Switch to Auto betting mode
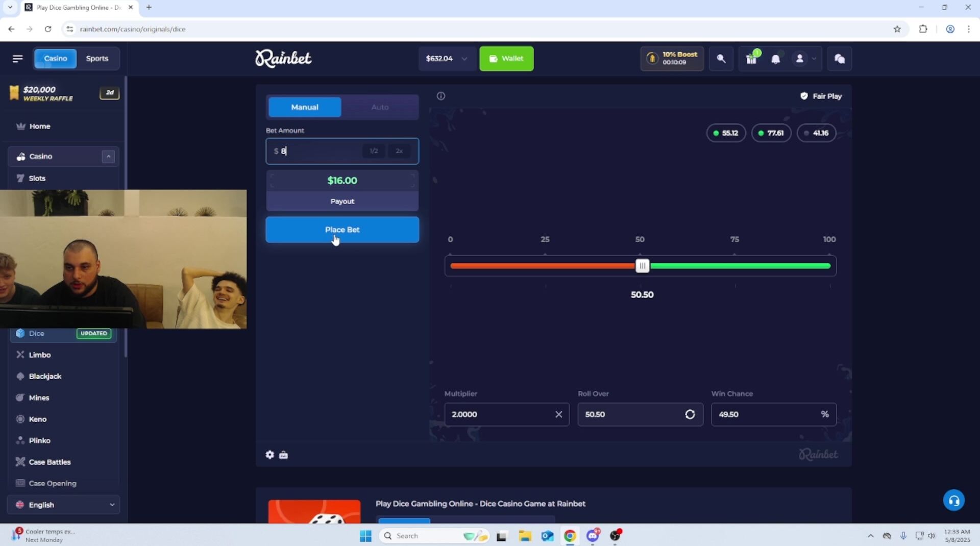 tap(380, 107)
